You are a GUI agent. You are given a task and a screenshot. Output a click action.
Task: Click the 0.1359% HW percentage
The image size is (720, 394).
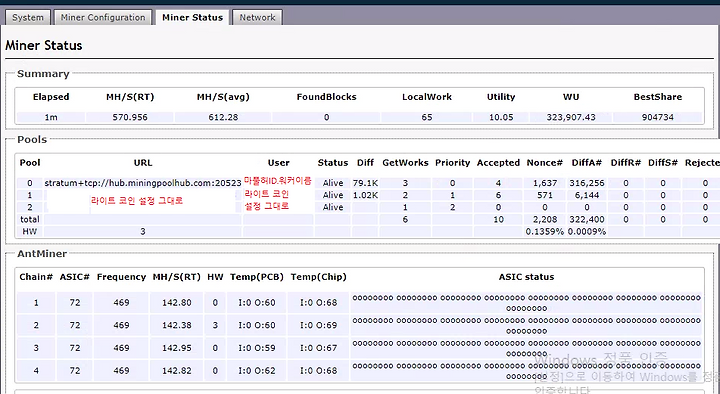point(545,231)
